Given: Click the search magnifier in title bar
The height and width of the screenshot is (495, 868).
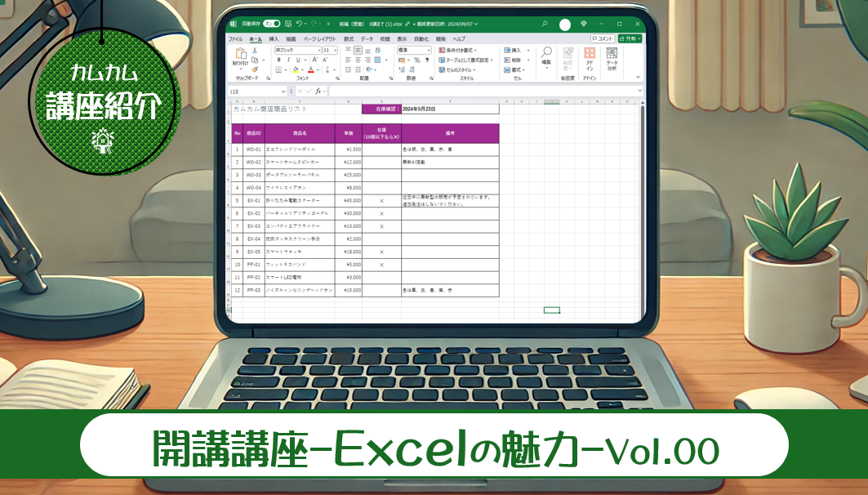Looking at the screenshot, I should pyautogui.click(x=545, y=24).
